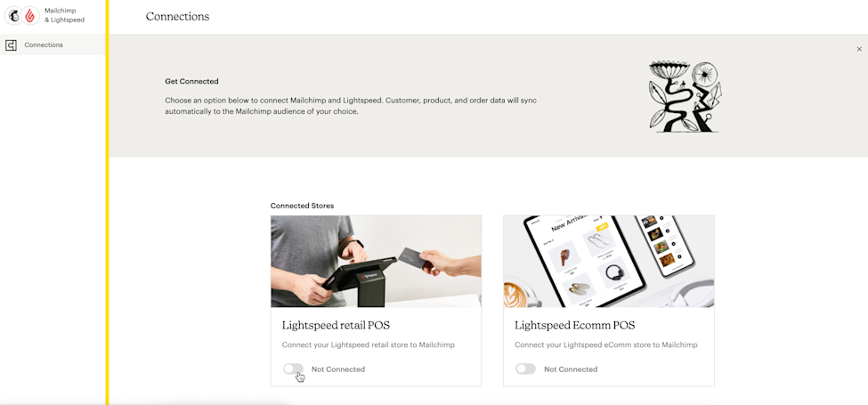The image size is (868, 405).
Task: Click the Lightspeed retail POS heading
Action: click(340, 325)
